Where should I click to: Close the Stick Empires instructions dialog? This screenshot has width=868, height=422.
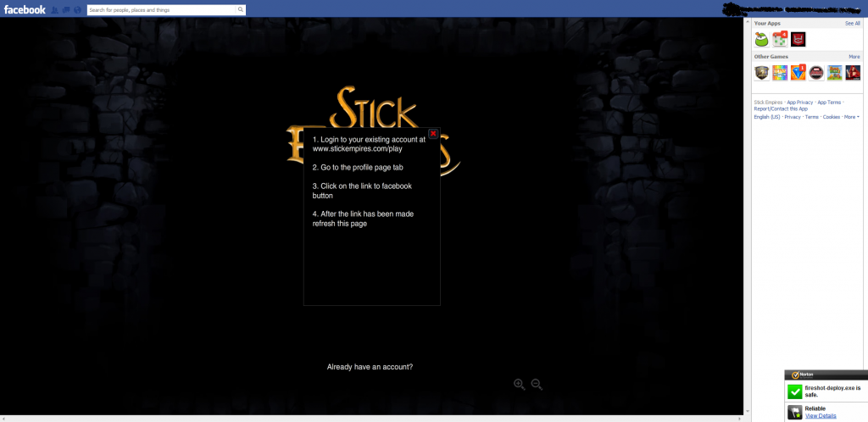pos(433,133)
